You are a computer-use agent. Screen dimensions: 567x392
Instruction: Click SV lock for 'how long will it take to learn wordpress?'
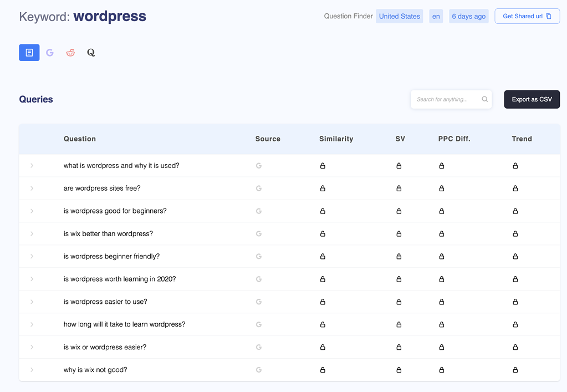coord(399,325)
